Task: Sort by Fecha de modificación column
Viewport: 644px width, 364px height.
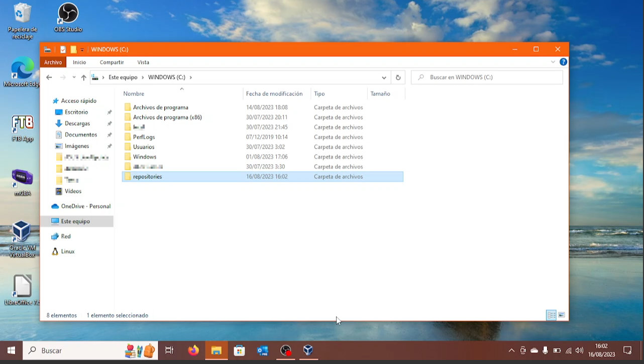Action: coord(274,94)
